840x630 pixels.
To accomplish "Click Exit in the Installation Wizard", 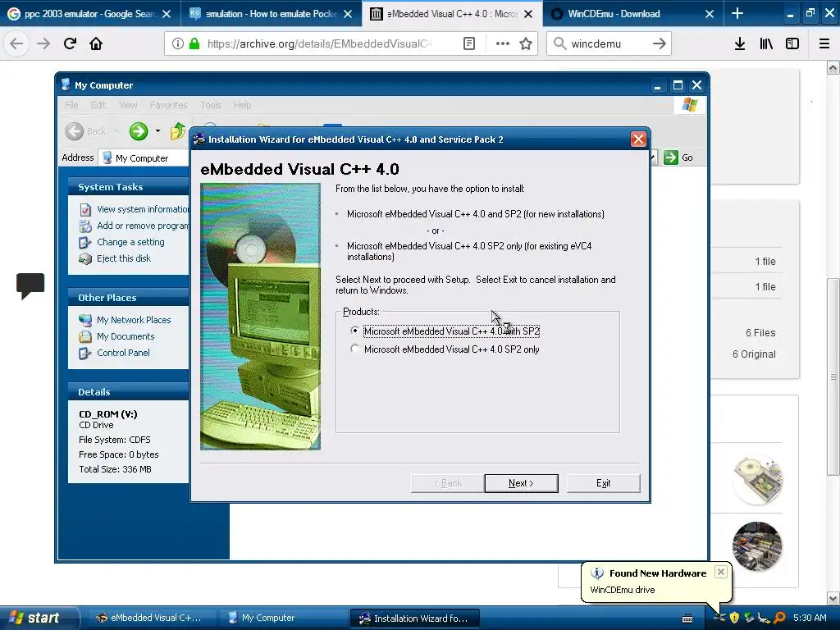I will tap(603, 482).
